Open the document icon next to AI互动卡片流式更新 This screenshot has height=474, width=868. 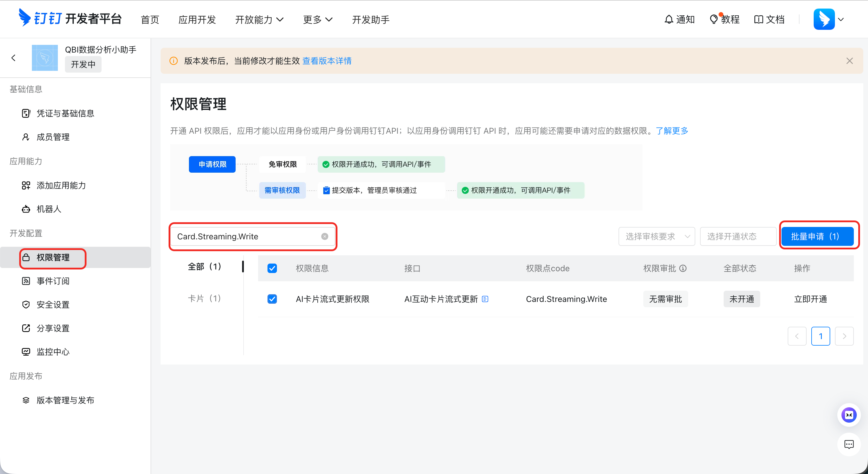[485, 299]
